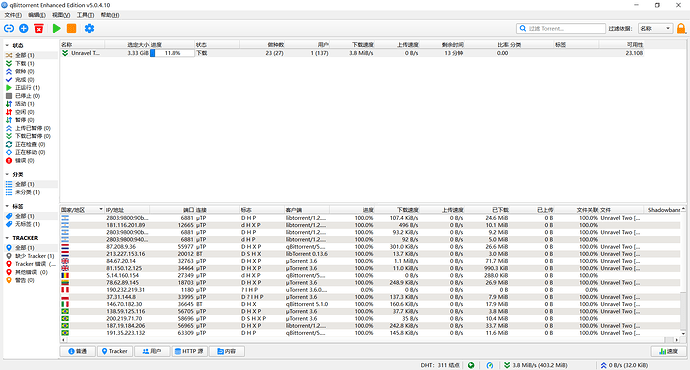Collapse the 状态 sidebar section
The height and width of the screenshot is (370, 690).
7,45
